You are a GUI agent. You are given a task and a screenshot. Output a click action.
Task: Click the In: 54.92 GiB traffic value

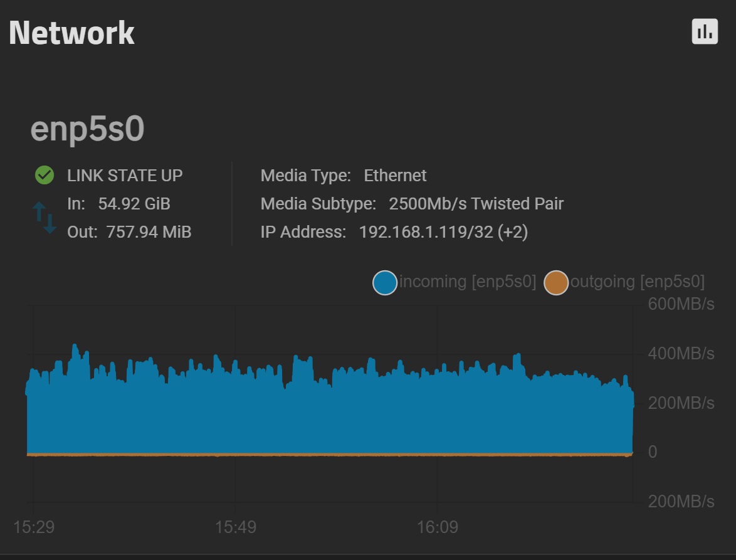pos(118,204)
